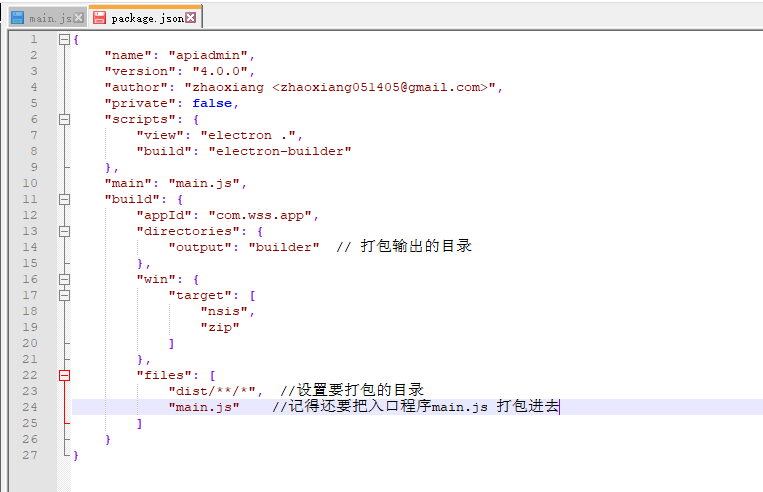Click the blue save icon on main.js tab
Viewport: 763px width, 492px height.
(18, 18)
